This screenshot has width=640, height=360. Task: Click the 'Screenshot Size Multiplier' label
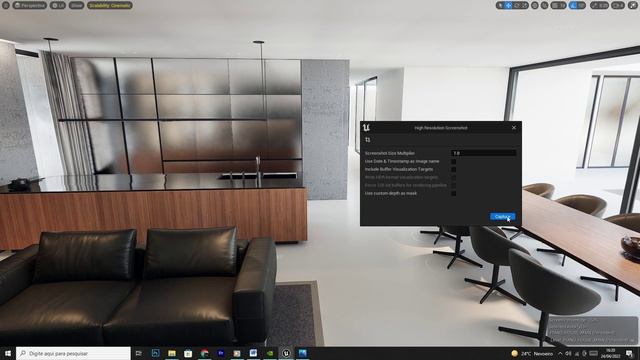pos(389,153)
